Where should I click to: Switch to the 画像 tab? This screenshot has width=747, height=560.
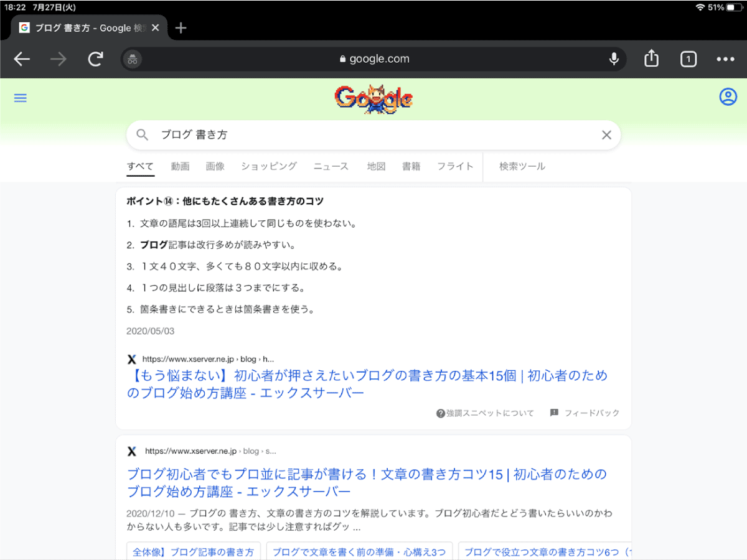click(215, 166)
